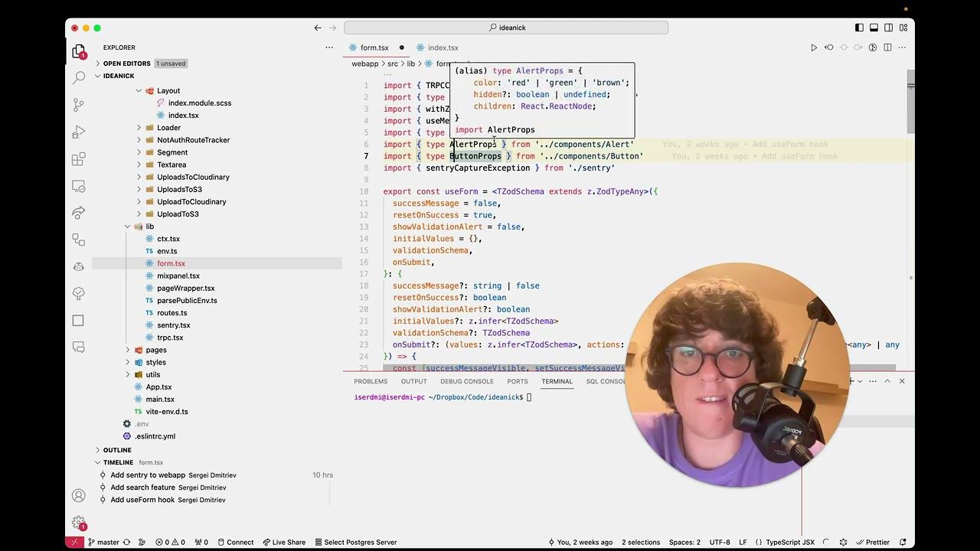This screenshot has height=551, width=980.
Task: Select 'Add search feature' timeline entry
Action: click(x=217, y=487)
